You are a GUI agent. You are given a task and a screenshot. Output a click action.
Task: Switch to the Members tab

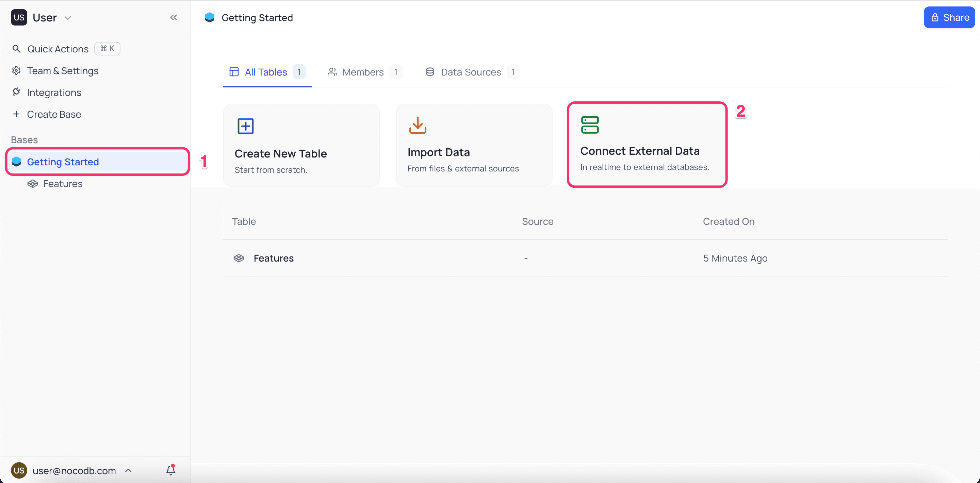pos(363,72)
